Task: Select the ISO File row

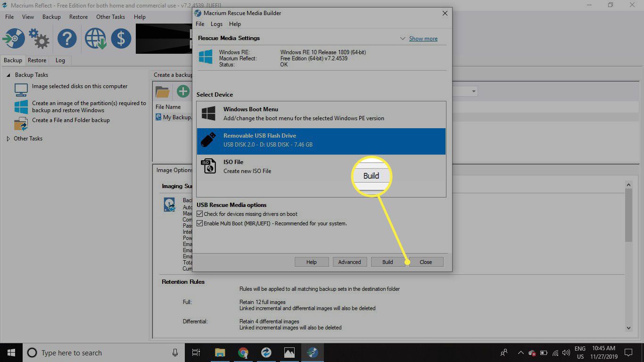Action: 321,167
